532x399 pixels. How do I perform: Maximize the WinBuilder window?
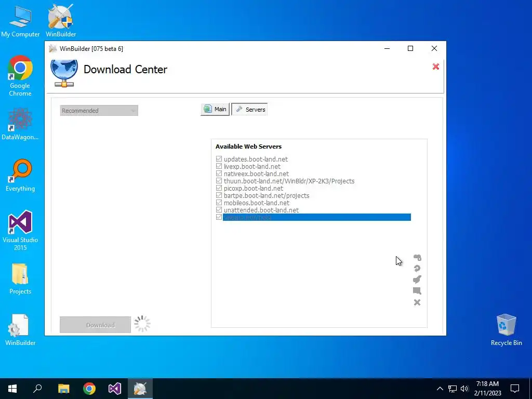410,48
